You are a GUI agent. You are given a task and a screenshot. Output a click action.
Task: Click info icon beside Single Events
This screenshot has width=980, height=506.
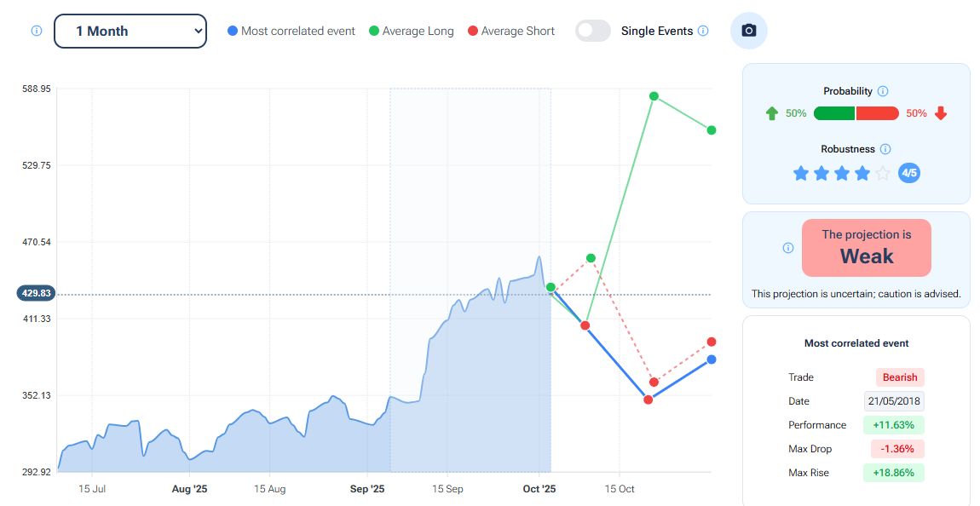(703, 31)
